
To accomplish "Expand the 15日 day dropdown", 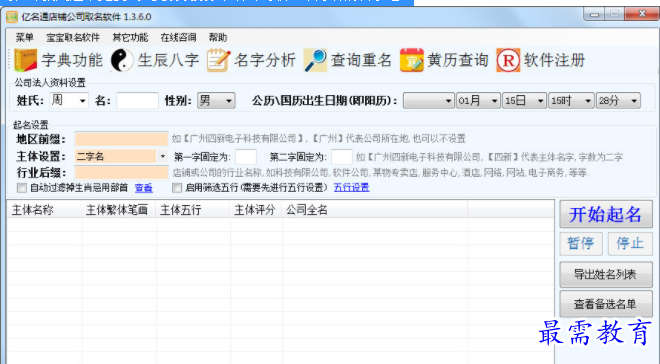I will 540,101.
